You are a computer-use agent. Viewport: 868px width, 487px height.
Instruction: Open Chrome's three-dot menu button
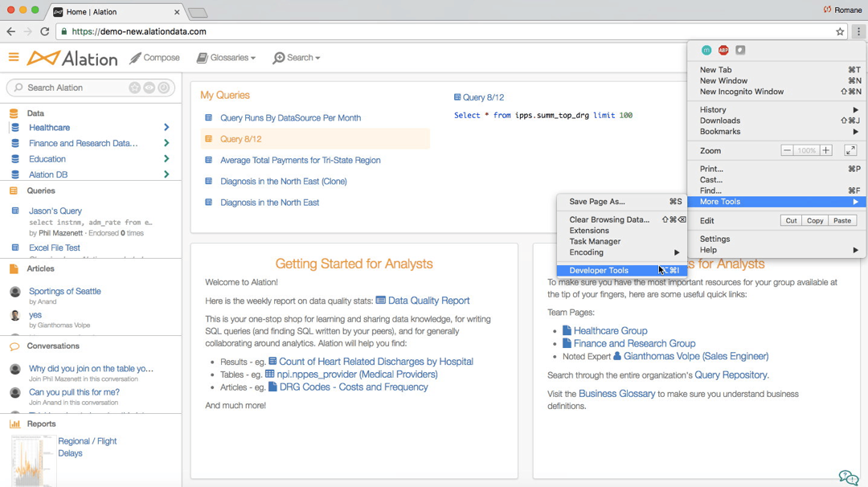(x=858, y=31)
